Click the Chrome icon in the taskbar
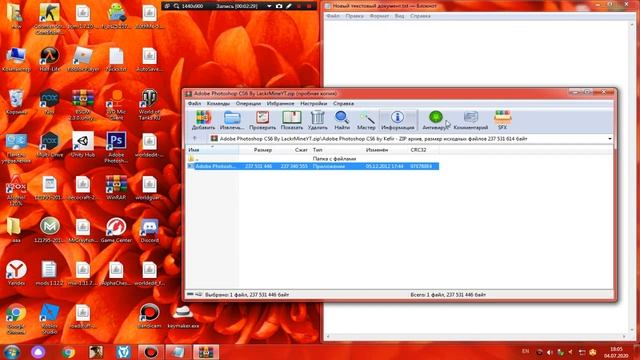640x360 pixels. (x=68, y=352)
